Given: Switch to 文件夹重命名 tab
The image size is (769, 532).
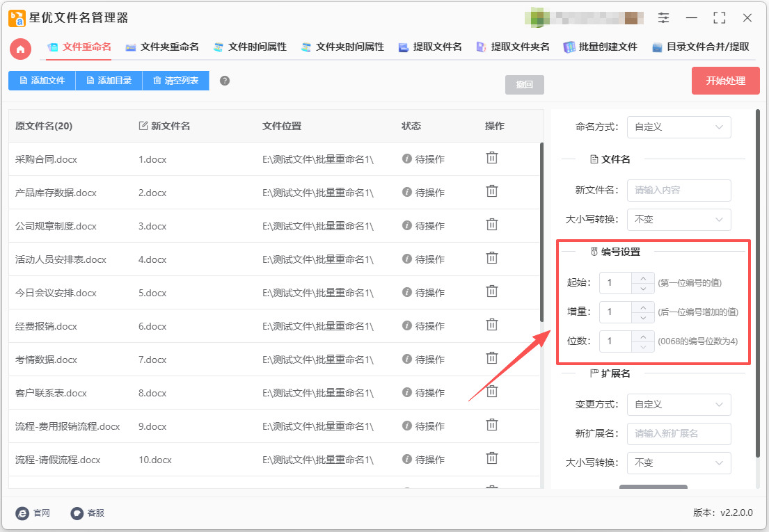Looking at the screenshot, I should [x=162, y=47].
